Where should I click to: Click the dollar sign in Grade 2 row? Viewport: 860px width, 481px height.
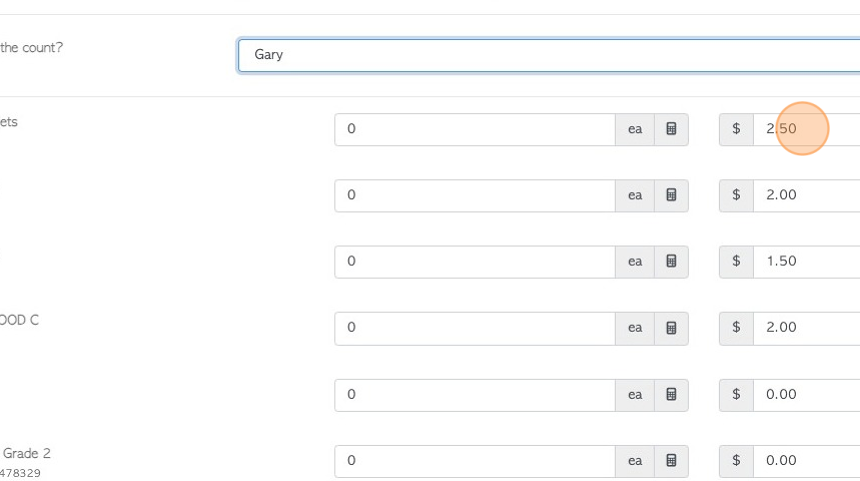tap(736, 461)
